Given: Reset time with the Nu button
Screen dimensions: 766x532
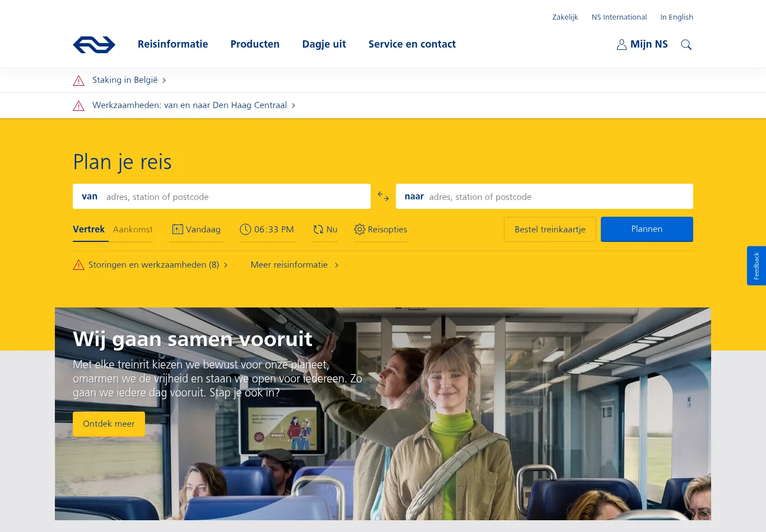Looking at the screenshot, I should (325, 230).
